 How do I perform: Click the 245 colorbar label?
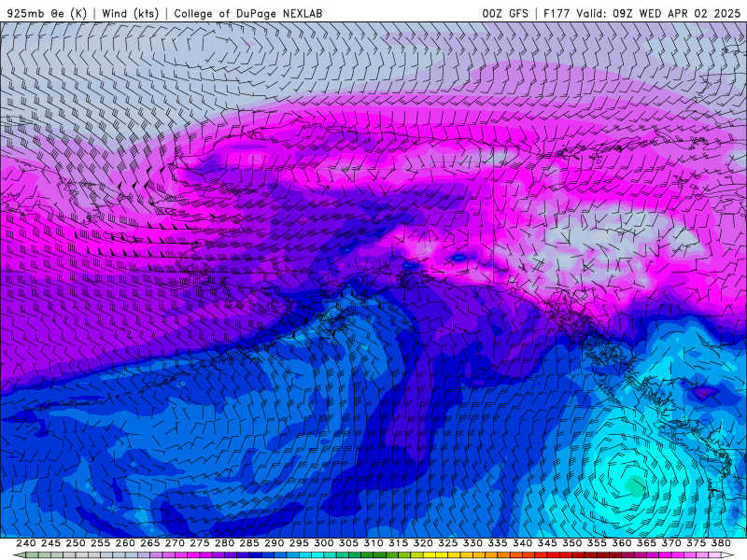[x=50, y=543]
